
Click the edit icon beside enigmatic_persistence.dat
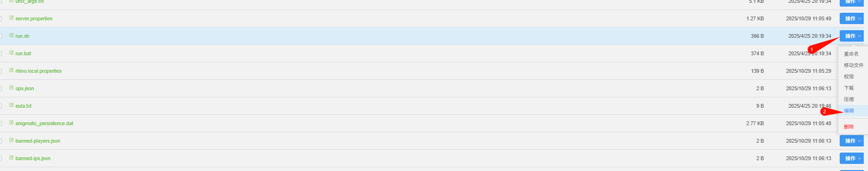click(x=11, y=123)
